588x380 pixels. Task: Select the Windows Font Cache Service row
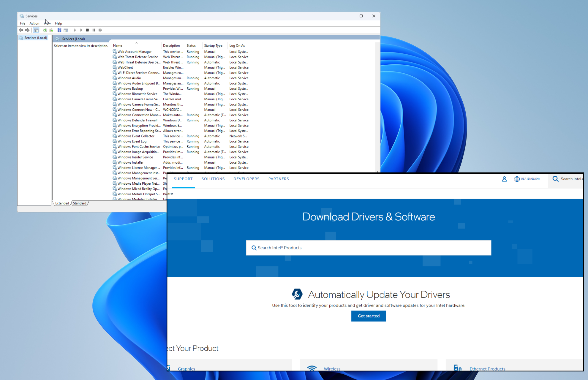[x=181, y=147]
